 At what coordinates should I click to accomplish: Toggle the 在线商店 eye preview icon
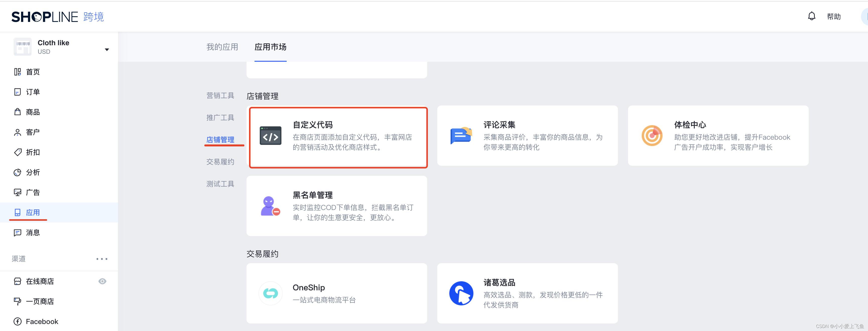(102, 281)
